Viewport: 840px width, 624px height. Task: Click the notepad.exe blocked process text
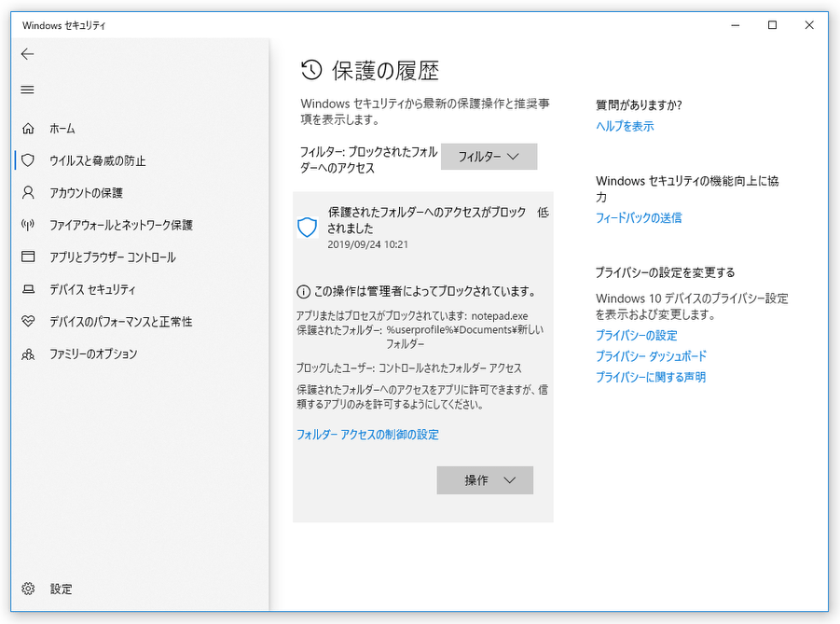click(500, 316)
